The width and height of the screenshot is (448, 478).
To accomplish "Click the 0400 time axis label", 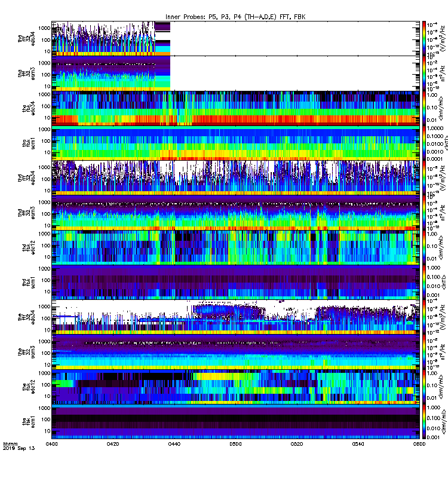I will point(51,444).
